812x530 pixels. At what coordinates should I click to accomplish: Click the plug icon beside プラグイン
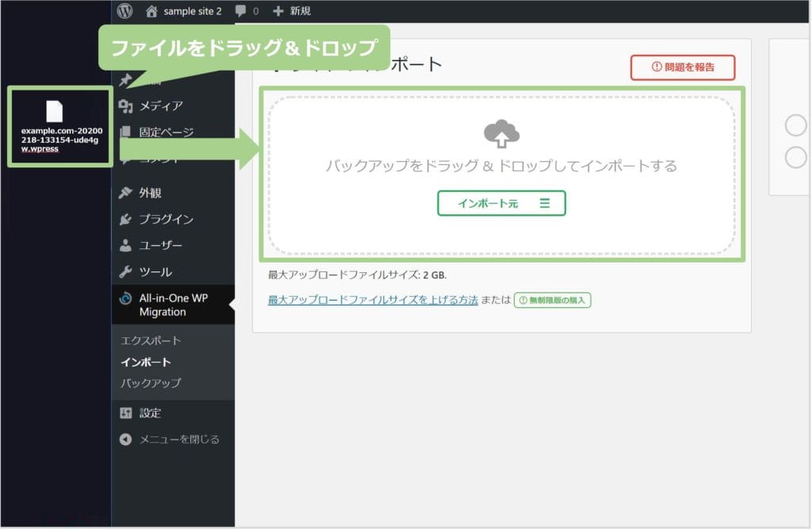(x=125, y=219)
